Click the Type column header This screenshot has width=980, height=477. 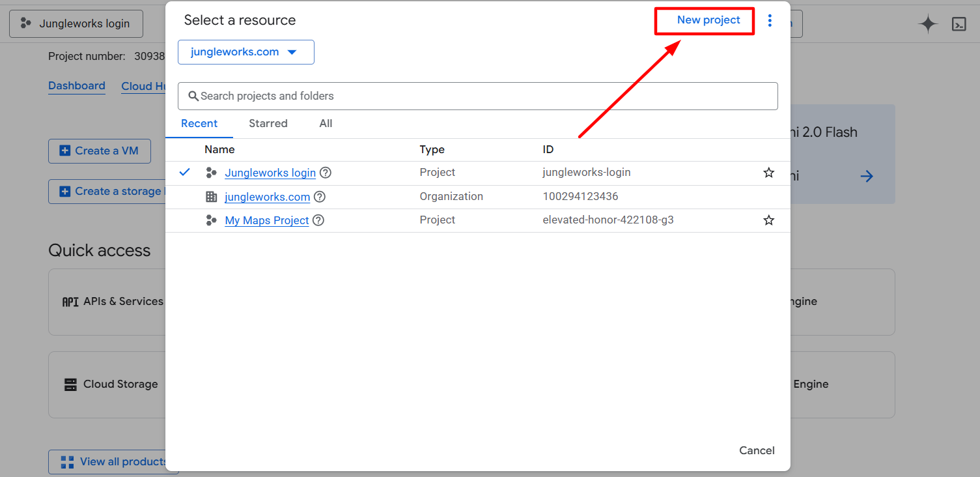432,149
